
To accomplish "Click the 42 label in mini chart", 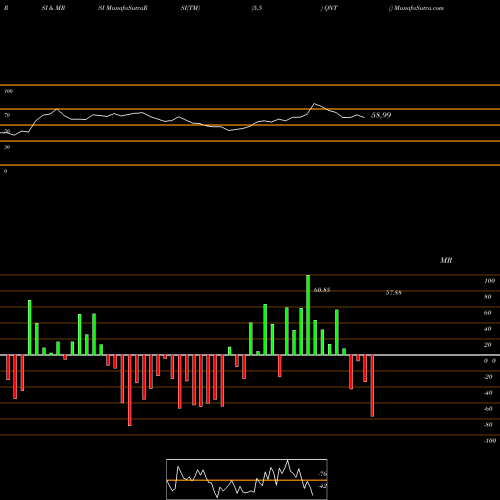I will (x=323, y=486).
